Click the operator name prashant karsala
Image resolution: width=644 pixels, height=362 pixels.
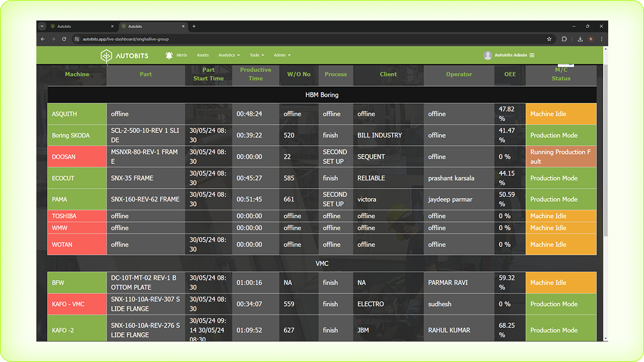(x=451, y=178)
